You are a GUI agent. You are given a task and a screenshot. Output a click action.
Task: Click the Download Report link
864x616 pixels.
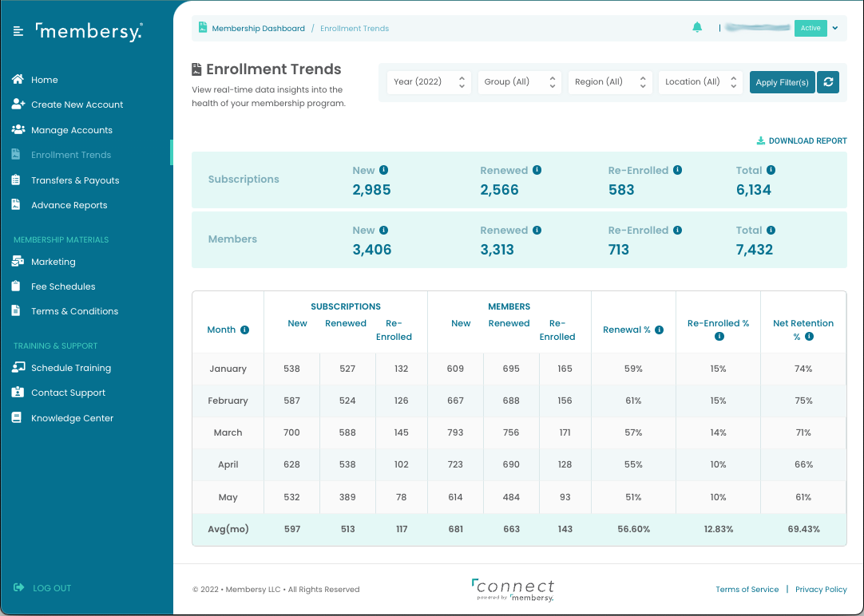(x=802, y=140)
